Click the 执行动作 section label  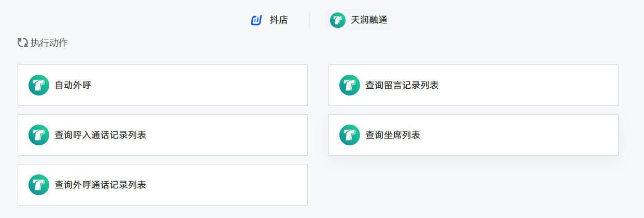(49, 43)
